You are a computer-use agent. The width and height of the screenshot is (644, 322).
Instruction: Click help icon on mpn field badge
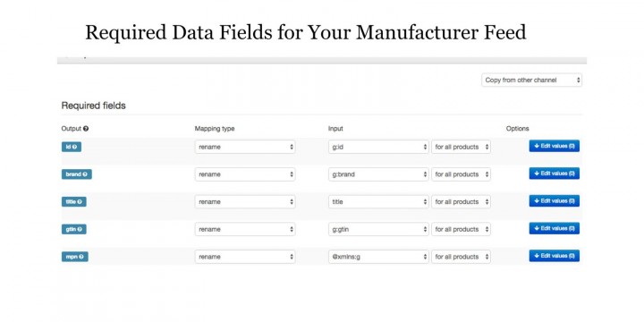tap(81, 257)
